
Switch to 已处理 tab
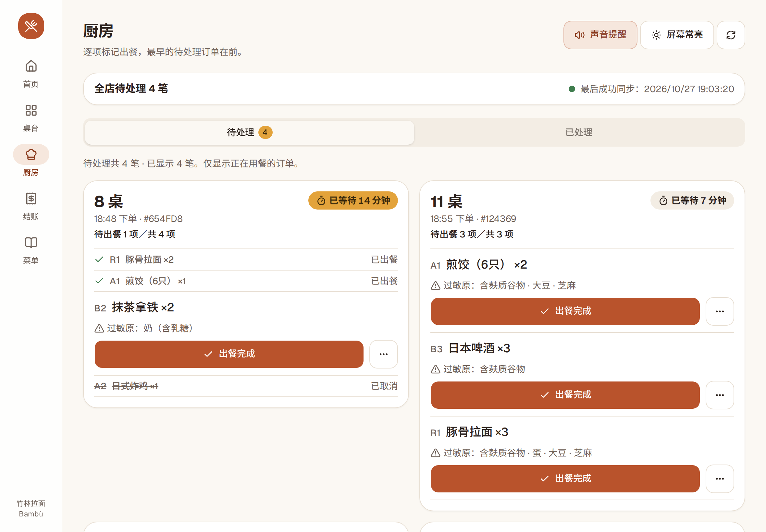(x=579, y=132)
